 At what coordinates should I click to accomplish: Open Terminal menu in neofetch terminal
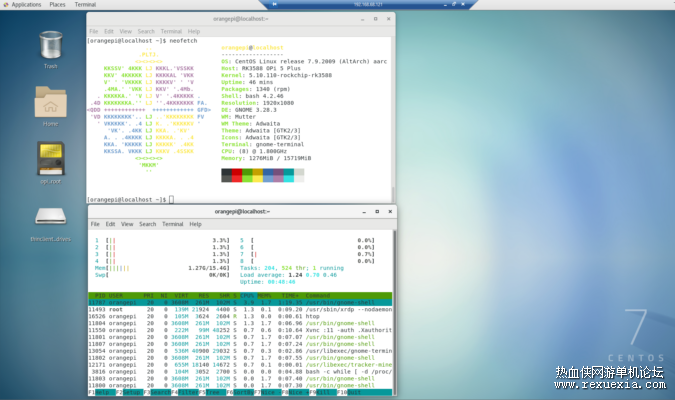click(171, 31)
